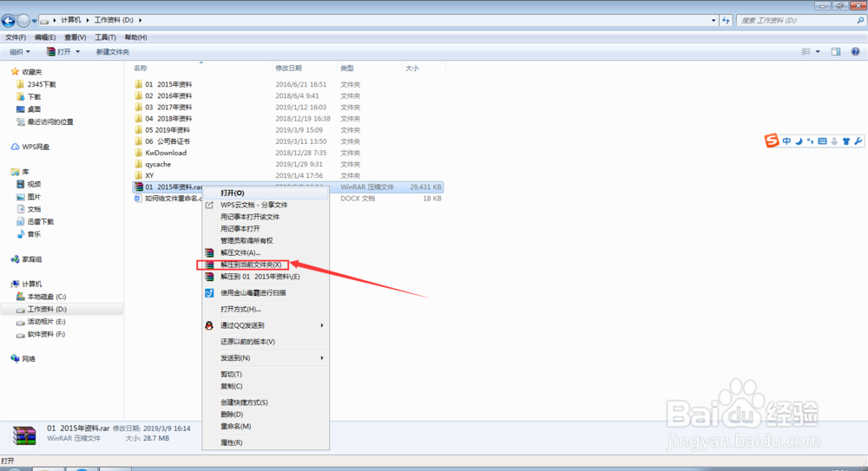Click the folder icon of KwDownload
Viewport: 868px width, 471px height.
tap(138, 153)
